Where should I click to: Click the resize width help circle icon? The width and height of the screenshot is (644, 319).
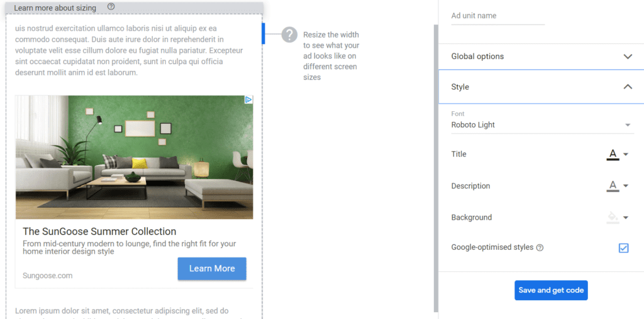289,35
